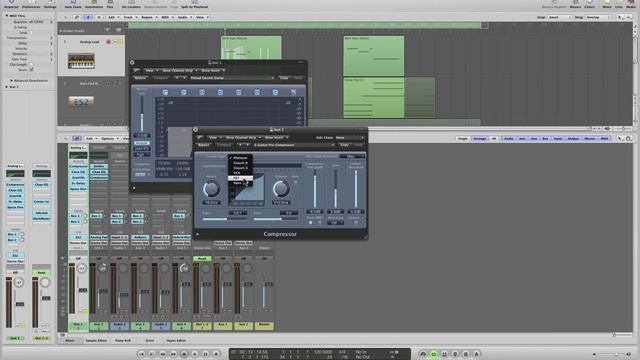Click the rewind button in transport

162,354
